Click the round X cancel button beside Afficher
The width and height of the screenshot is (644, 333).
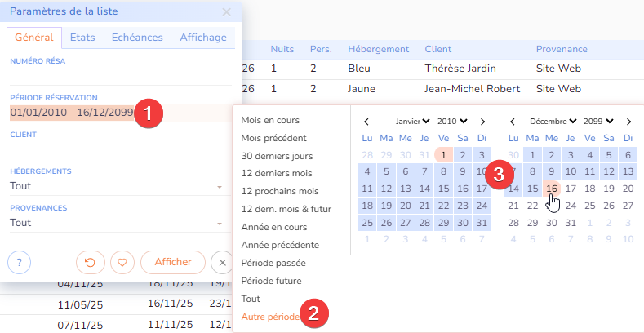pos(221,262)
